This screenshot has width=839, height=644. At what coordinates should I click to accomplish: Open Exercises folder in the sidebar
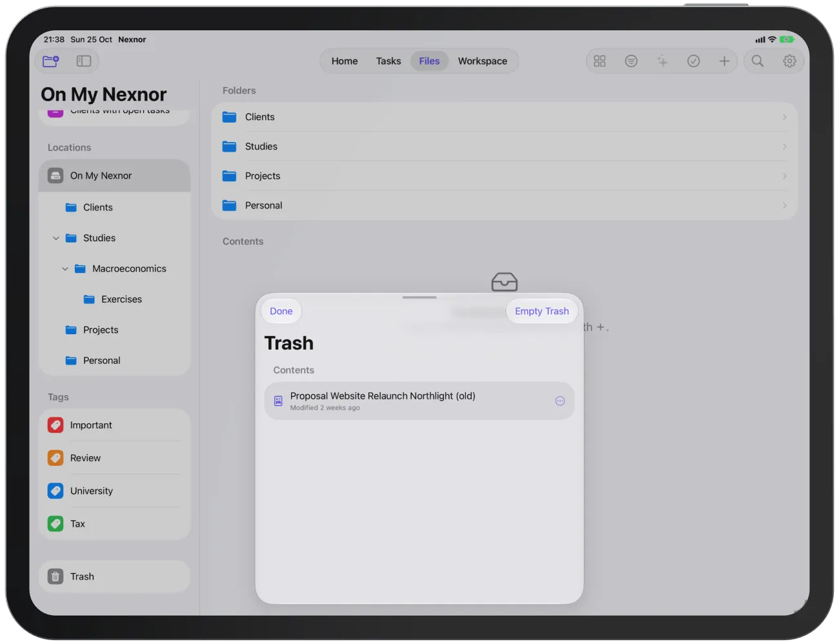coord(115,299)
